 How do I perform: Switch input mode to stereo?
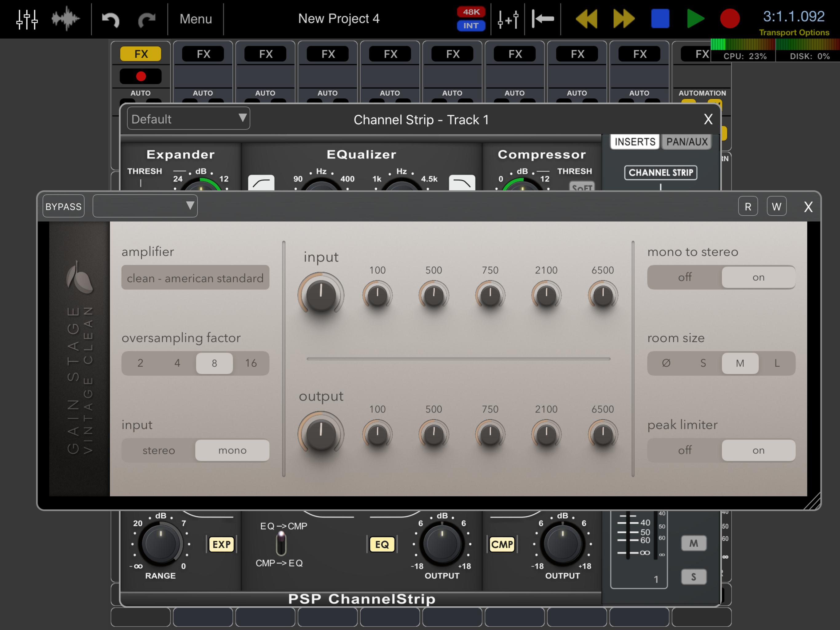click(x=159, y=450)
